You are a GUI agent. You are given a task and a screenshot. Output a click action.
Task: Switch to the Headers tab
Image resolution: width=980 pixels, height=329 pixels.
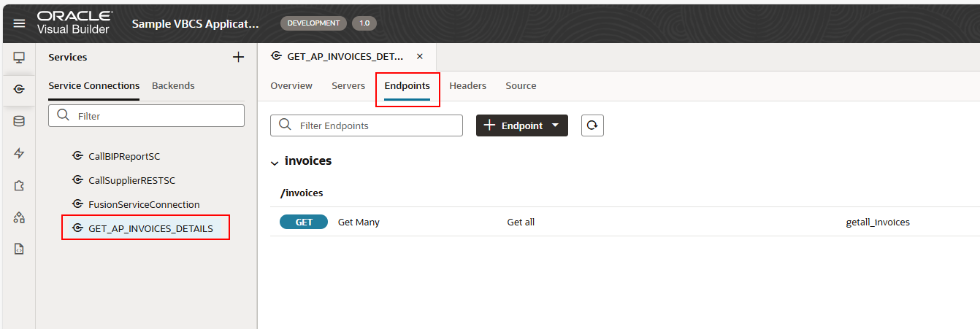[x=467, y=85]
